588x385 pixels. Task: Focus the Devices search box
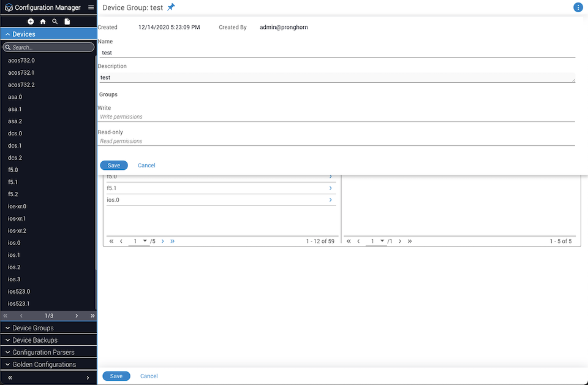point(51,47)
